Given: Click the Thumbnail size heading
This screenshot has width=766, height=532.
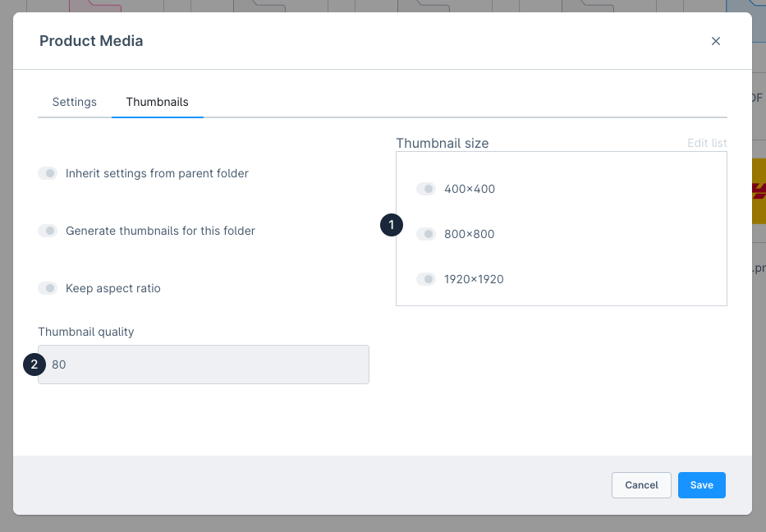Looking at the screenshot, I should coord(442,143).
